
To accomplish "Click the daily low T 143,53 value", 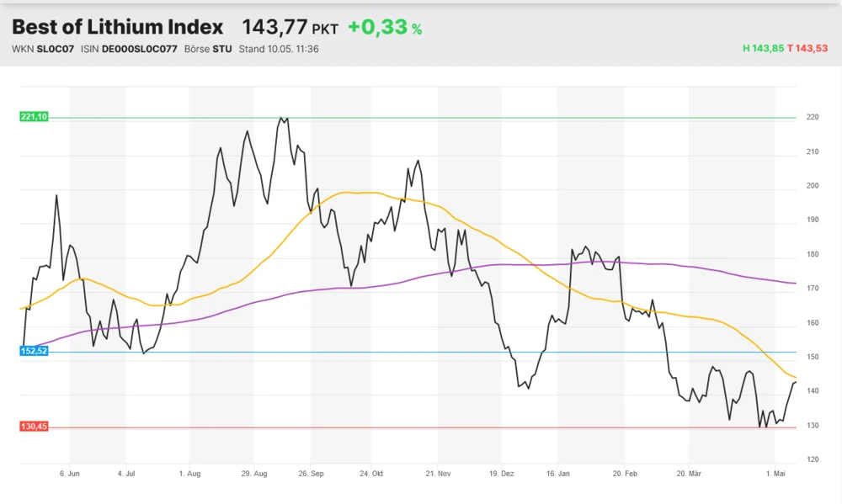I will click(x=809, y=49).
